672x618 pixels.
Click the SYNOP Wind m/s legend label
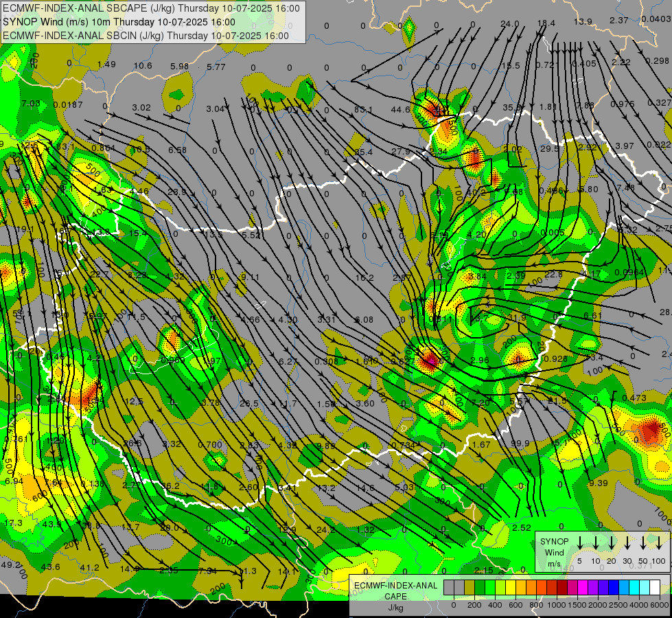[x=554, y=552]
